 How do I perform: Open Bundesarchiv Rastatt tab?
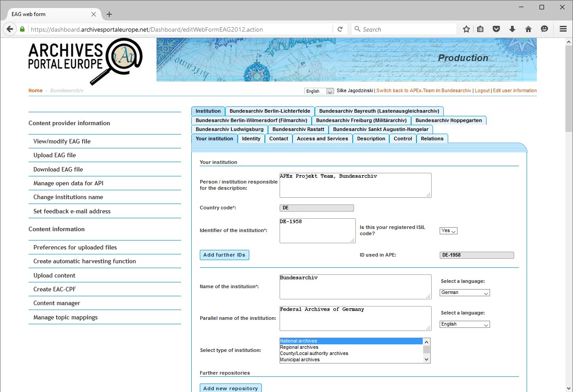[298, 130]
